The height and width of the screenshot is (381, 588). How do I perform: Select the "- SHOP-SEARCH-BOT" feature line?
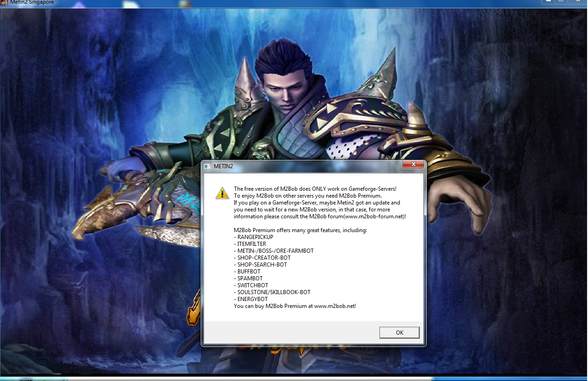click(x=260, y=265)
